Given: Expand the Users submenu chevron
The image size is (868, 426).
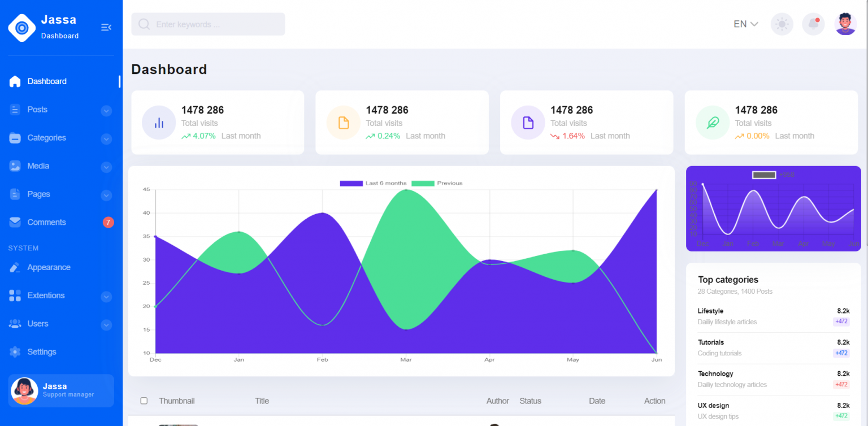Looking at the screenshot, I should pyautogui.click(x=106, y=325).
